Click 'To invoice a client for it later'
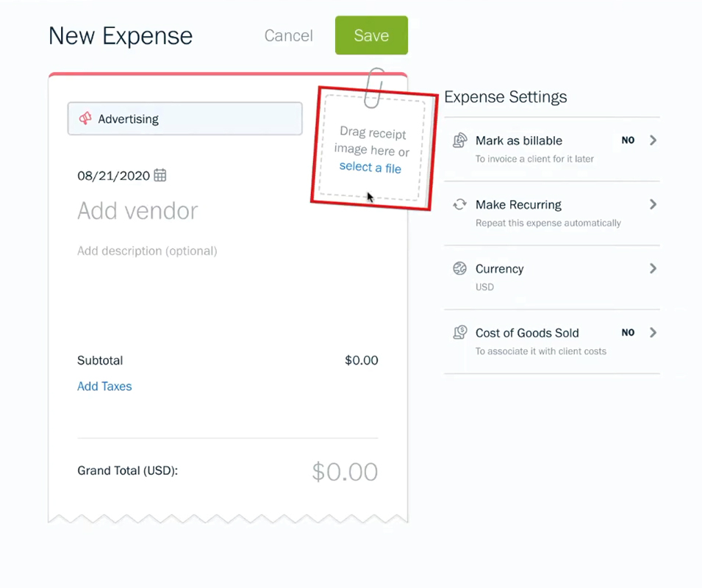Viewport: 702px width, 588px height. pos(534,159)
